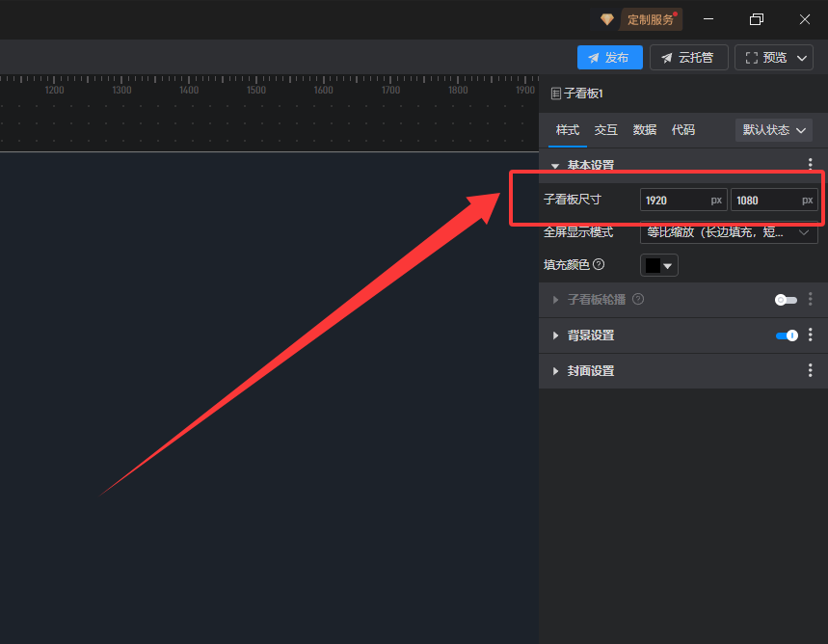Image resolution: width=828 pixels, height=644 pixels.
Task: Switch to the 交互 tab
Action: (x=605, y=130)
